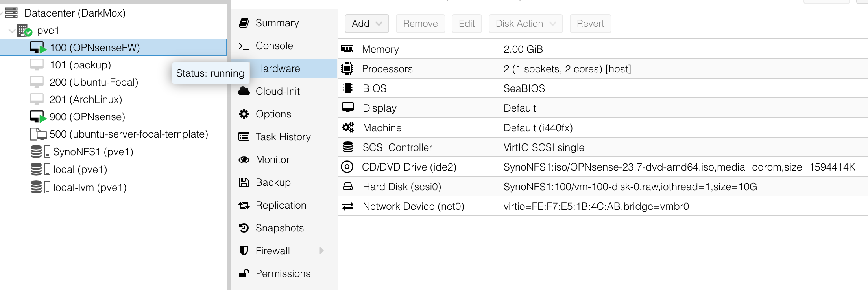Open the Task History tab
Viewport: 868px width, 290px height.
[x=284, y=137]
